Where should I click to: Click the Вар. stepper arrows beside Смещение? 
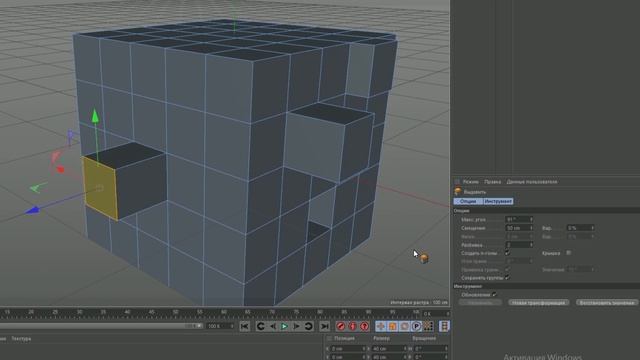click(x=593, y=228)
